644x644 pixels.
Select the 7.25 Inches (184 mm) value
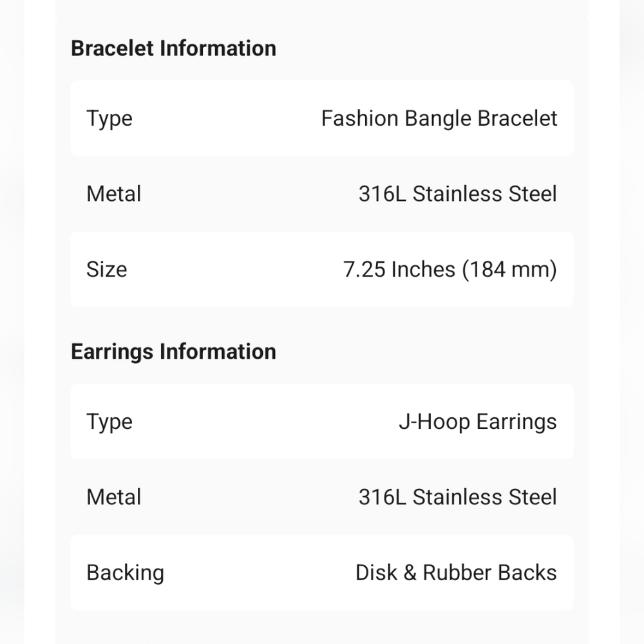pyautogui.click(x=450, y=269)
